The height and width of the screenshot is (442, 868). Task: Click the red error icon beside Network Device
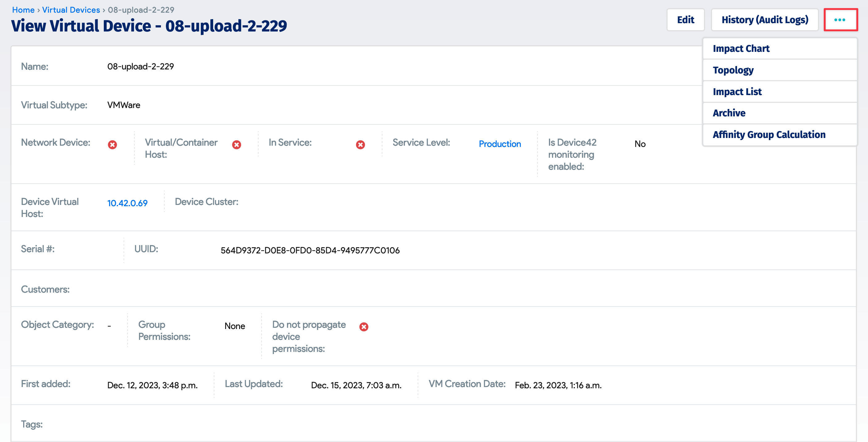coord(112,144)
